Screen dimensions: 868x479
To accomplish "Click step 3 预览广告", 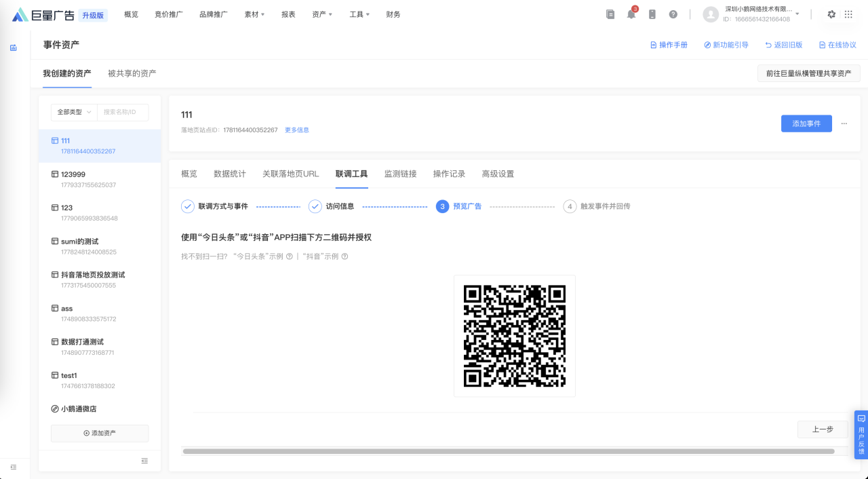I will point(459,206).
